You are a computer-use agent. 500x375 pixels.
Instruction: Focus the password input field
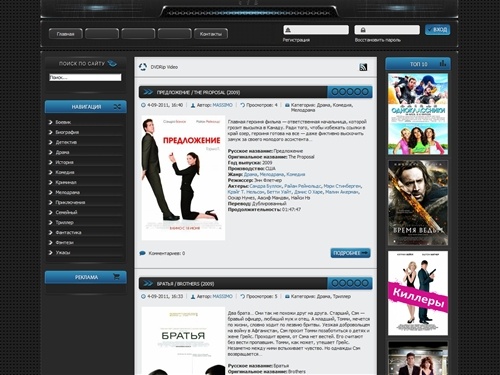pos(387,30)
